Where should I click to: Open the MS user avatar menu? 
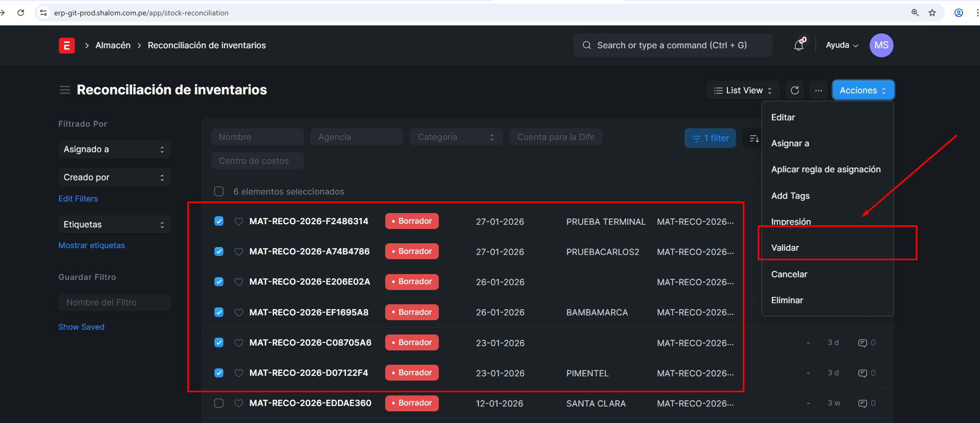coord(881,46)
